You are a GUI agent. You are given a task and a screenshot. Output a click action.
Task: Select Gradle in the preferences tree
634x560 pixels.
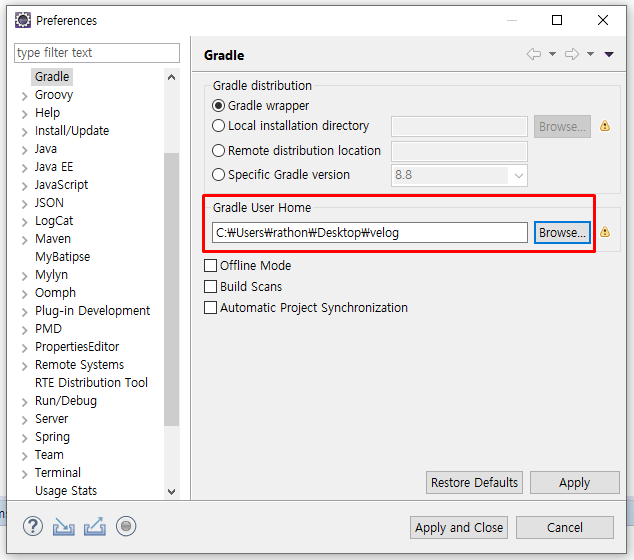pos(52,77)
